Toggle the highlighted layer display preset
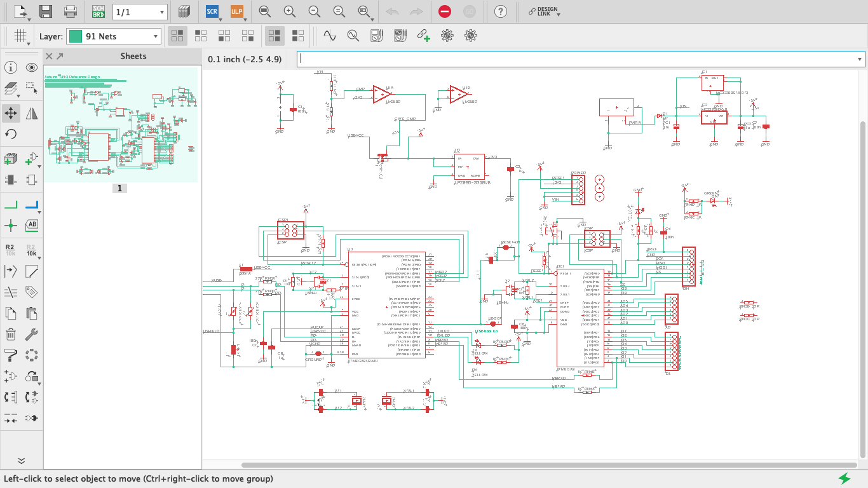The height and width of the screenshot is (488, 868). (275, 36)
